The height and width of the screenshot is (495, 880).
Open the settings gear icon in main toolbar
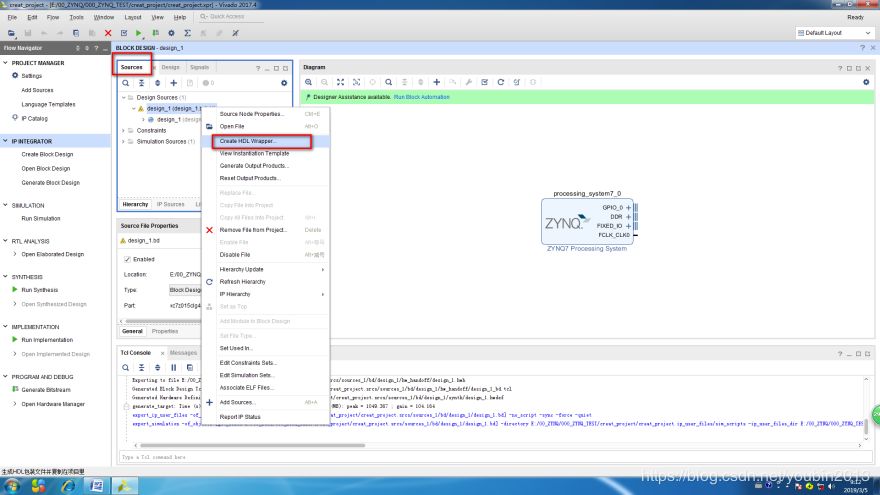pos(171,33)
